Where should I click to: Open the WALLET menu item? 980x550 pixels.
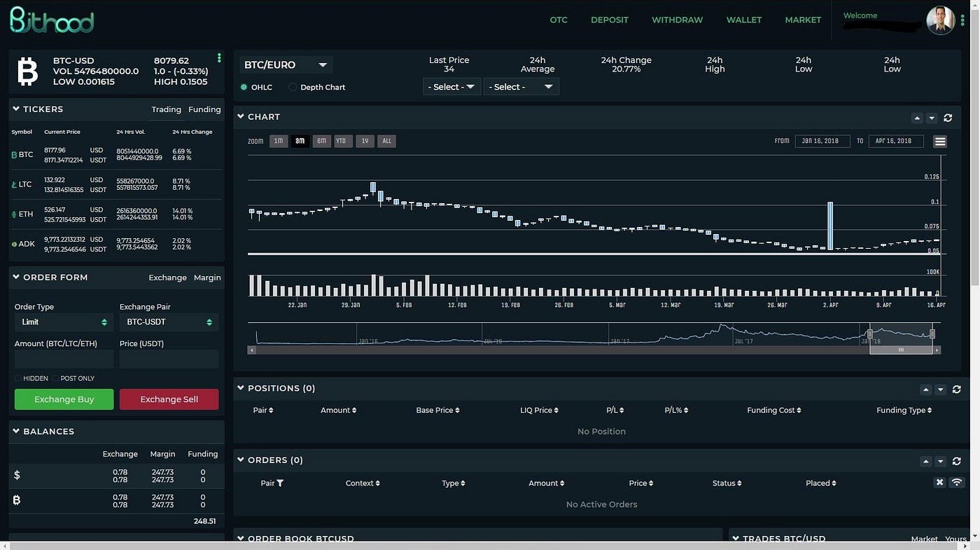click(x=743, y=20)
